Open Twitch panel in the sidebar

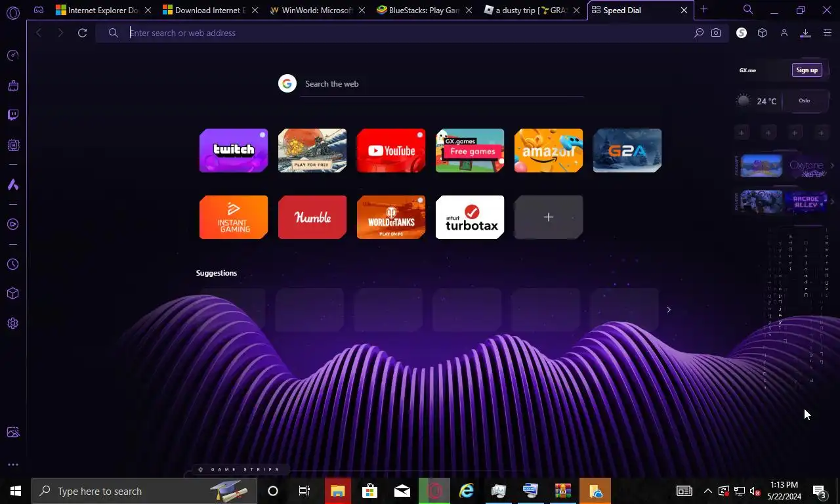[x=12, y=115]
